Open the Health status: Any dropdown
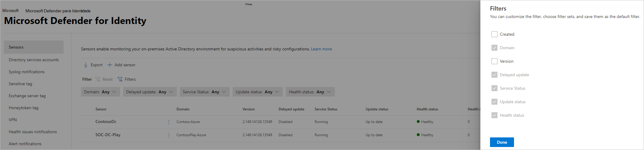The height and width of the screenshot is (150, 644). 310,92
